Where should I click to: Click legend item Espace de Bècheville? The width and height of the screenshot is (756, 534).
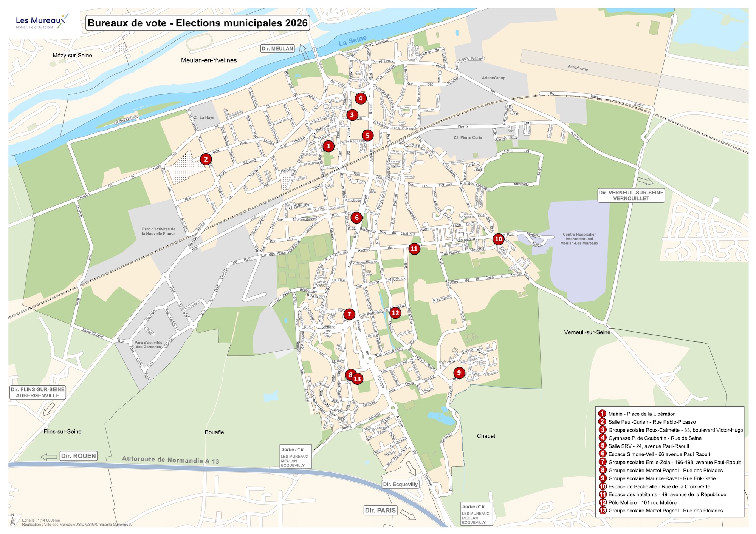(x=659, y=486)
